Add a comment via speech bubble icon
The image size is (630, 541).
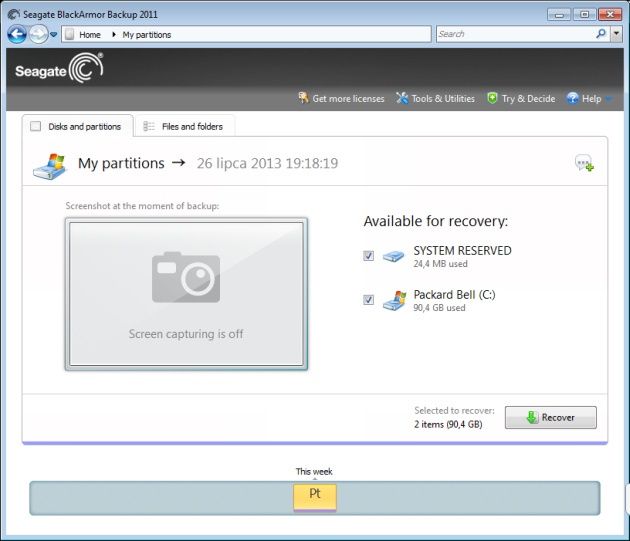click(x=584, y=163)
